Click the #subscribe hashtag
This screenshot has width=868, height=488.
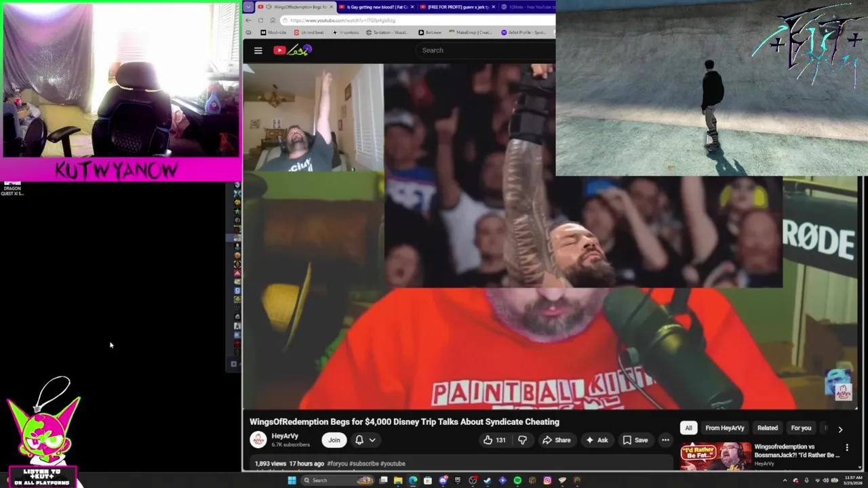pyautogui.click(x=364, y=464)
